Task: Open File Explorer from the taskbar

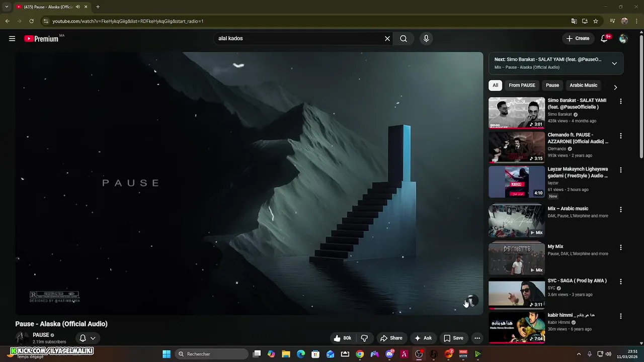Action: coord(286,354)
